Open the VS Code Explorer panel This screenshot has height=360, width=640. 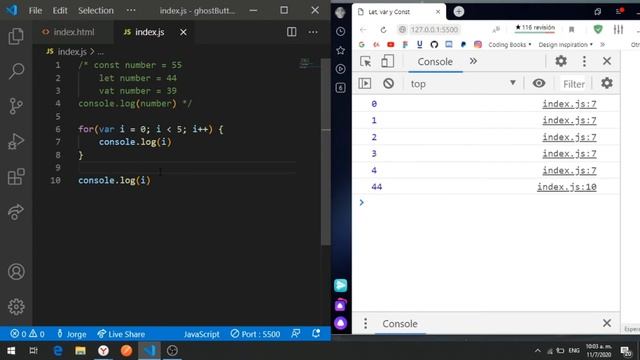click(16, 36)
